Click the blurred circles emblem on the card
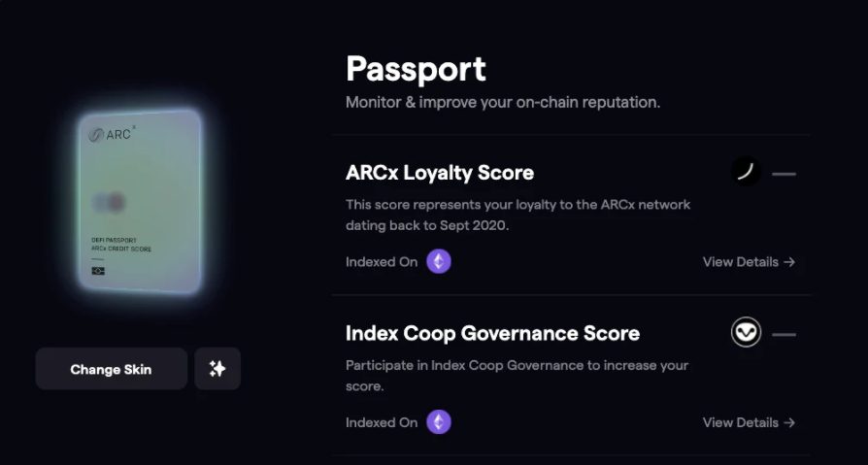 109,203
